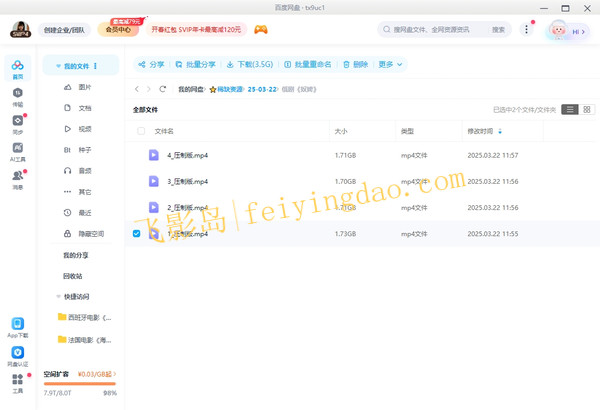
Task: Open the three-dot menu in the header
Action: click(x=527, y=29)
